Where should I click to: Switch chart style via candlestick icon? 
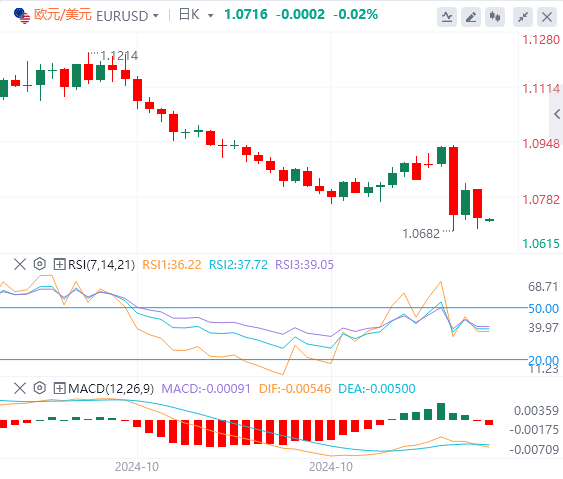click(495, 17)
